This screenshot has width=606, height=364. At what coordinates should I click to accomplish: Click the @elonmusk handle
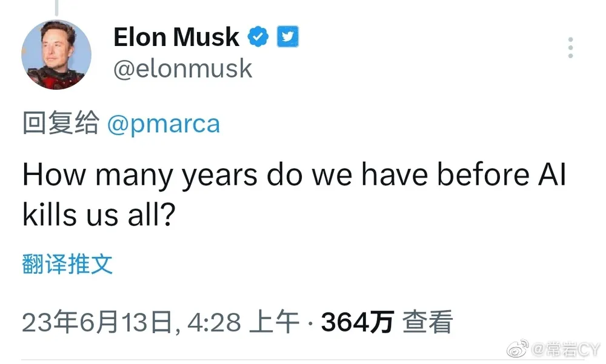[182, 69]
